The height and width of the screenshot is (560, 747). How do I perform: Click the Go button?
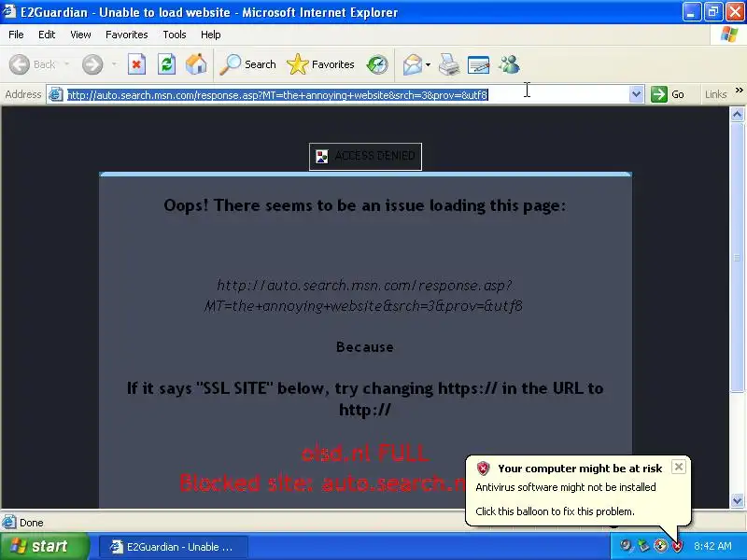click(668, 94)
